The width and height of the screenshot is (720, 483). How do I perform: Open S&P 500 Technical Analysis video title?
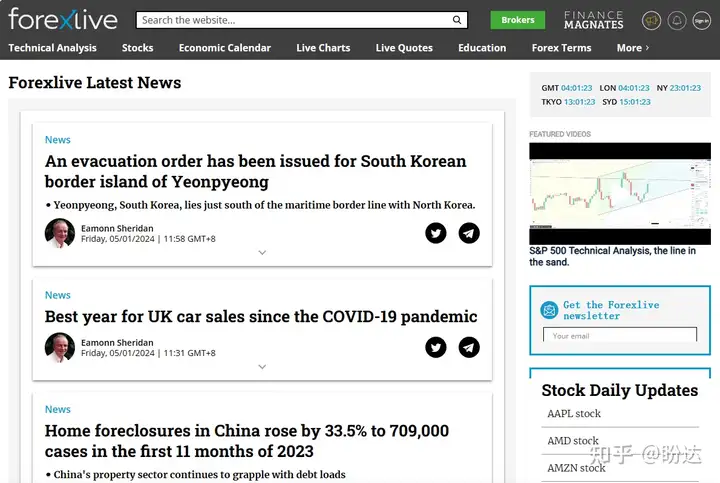click(x=612, y=256)
